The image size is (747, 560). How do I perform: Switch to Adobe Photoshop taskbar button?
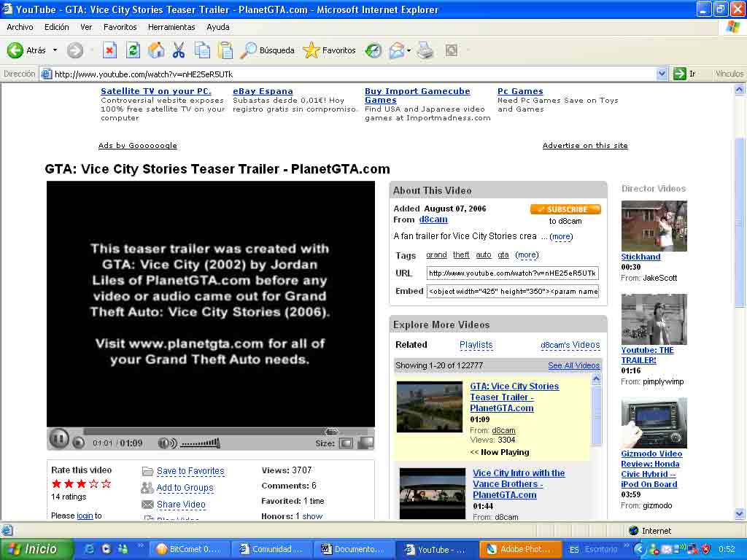pos(519,549)
